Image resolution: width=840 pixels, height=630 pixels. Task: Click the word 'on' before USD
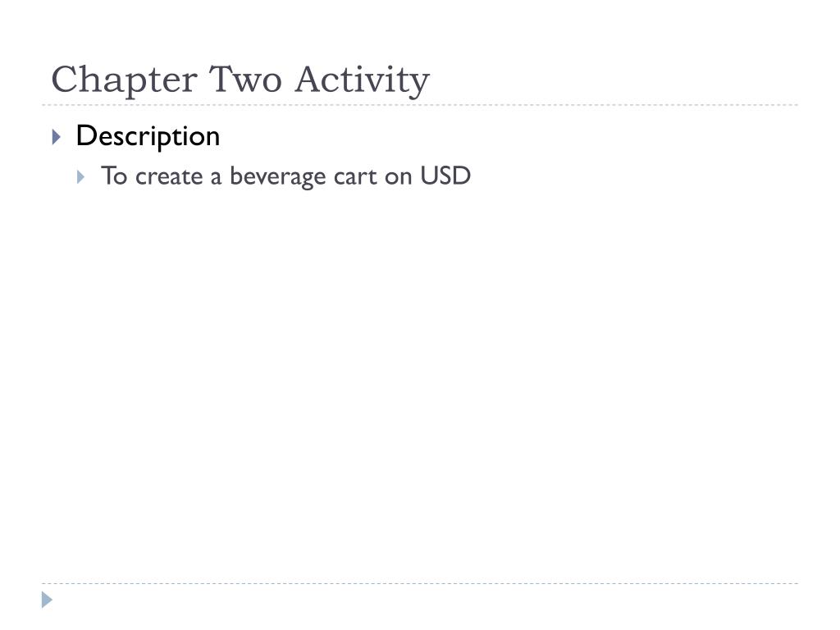pos(398,178)
